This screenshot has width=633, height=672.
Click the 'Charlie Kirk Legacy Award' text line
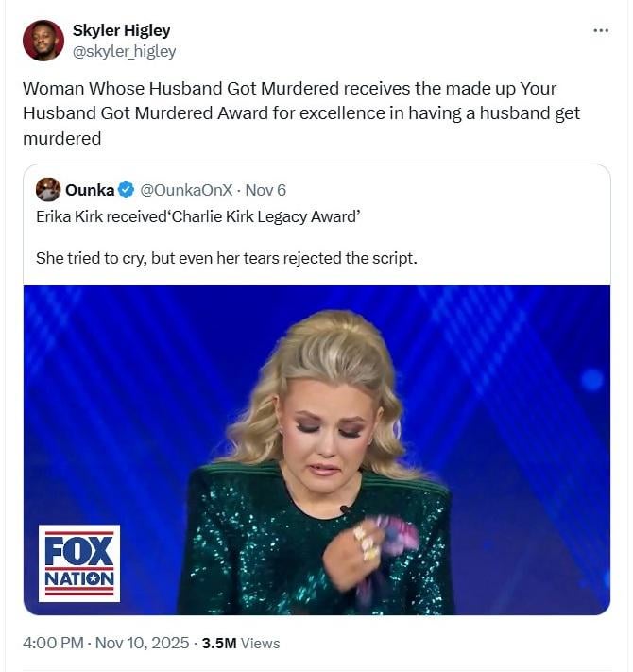(197, 215)
